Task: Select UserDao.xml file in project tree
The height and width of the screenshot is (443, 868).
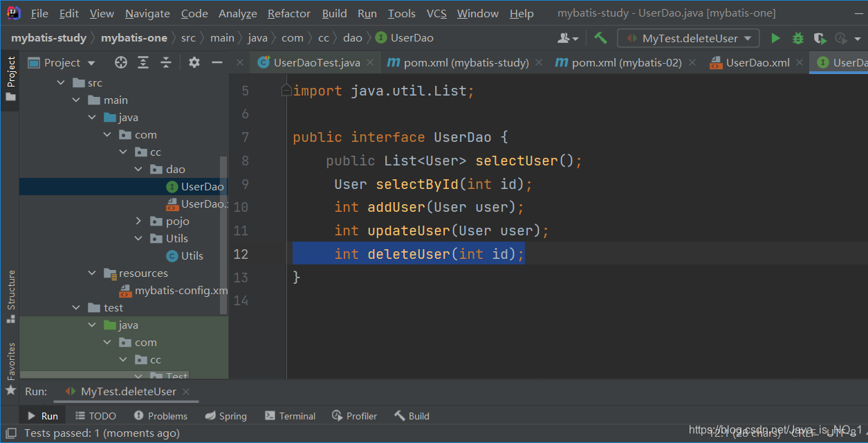Action: tap(197, 204)
